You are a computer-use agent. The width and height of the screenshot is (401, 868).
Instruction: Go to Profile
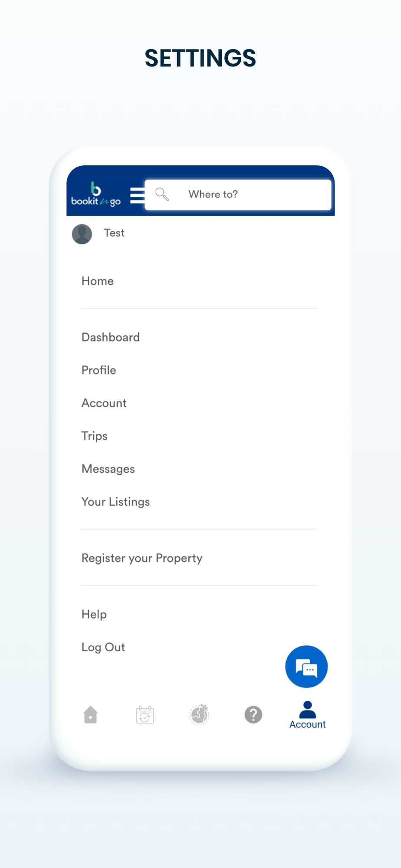(99, 370)
